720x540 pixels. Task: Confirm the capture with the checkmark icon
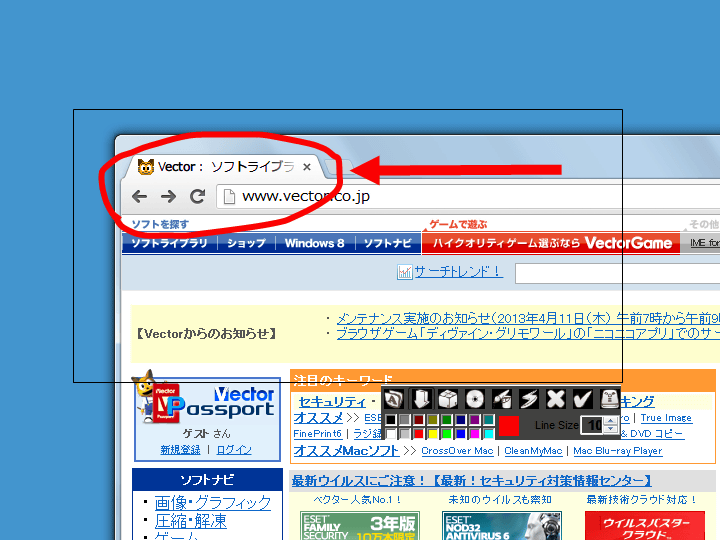pyautogui.click(x=582, y=399)
